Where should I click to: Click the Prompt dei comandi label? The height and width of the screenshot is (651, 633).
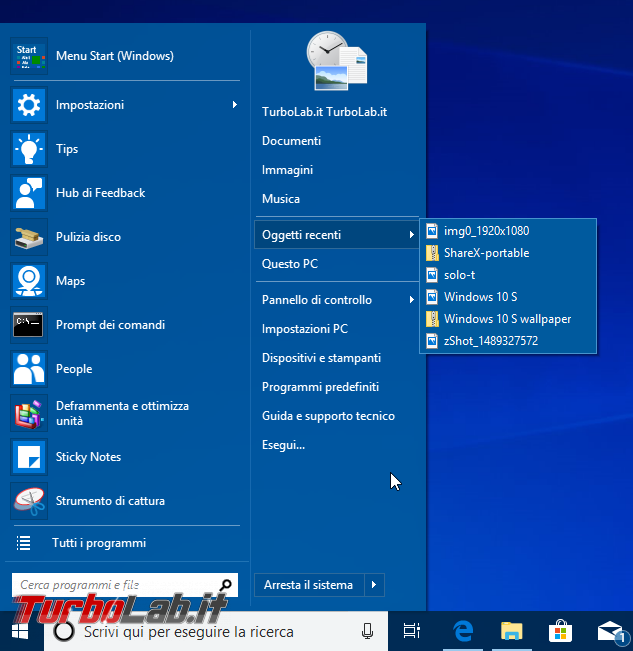tap(110, 325)
